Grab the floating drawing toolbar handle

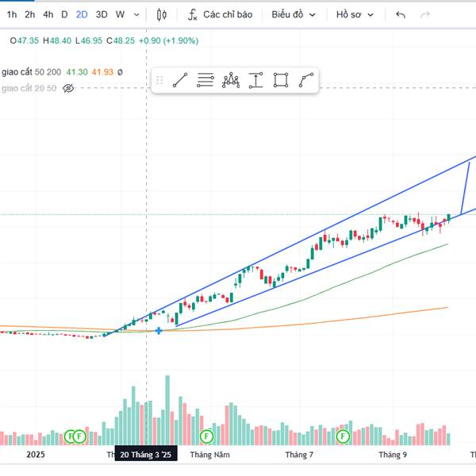tap(159, 80)
